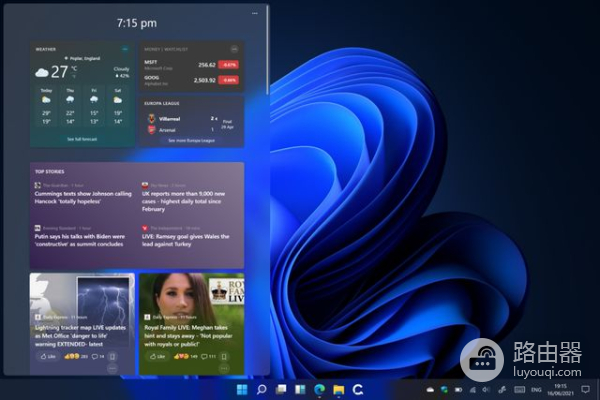Screen dimensions: 600x400
Task: Open widgets panel more options menu
Action: tap(254, 14)
